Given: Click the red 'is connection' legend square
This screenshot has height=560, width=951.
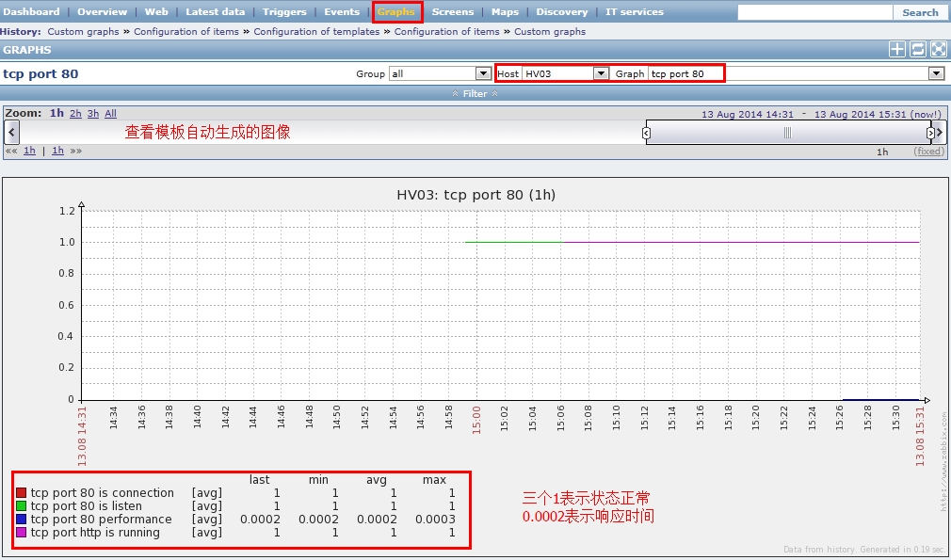Looking at the screenshot, I should pos(21,493).
